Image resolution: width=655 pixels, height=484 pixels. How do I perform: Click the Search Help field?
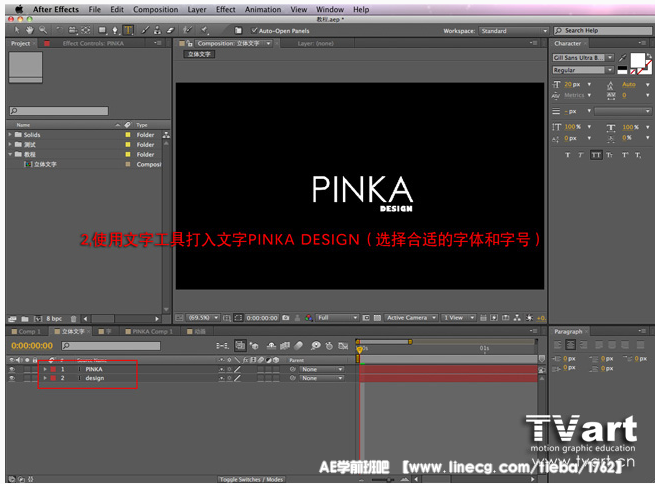click(x=603, y=31)
